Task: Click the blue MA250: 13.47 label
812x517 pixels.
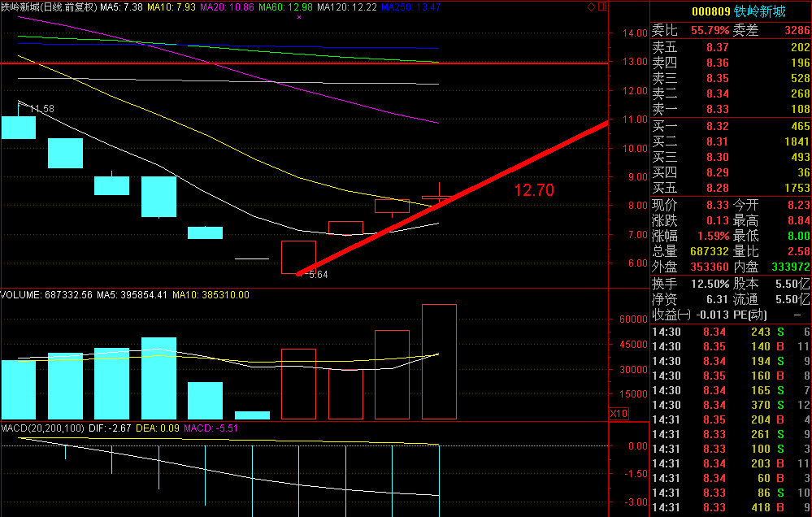Action: (x=410, y=7)
